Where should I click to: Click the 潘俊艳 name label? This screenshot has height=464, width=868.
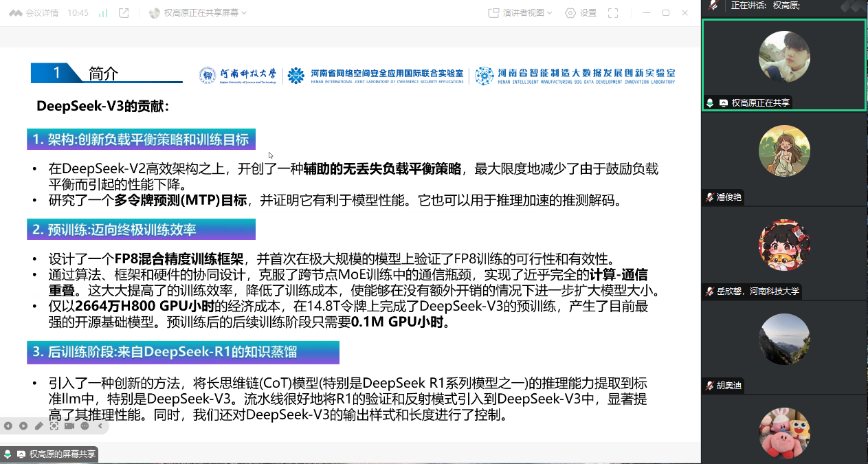729,197
